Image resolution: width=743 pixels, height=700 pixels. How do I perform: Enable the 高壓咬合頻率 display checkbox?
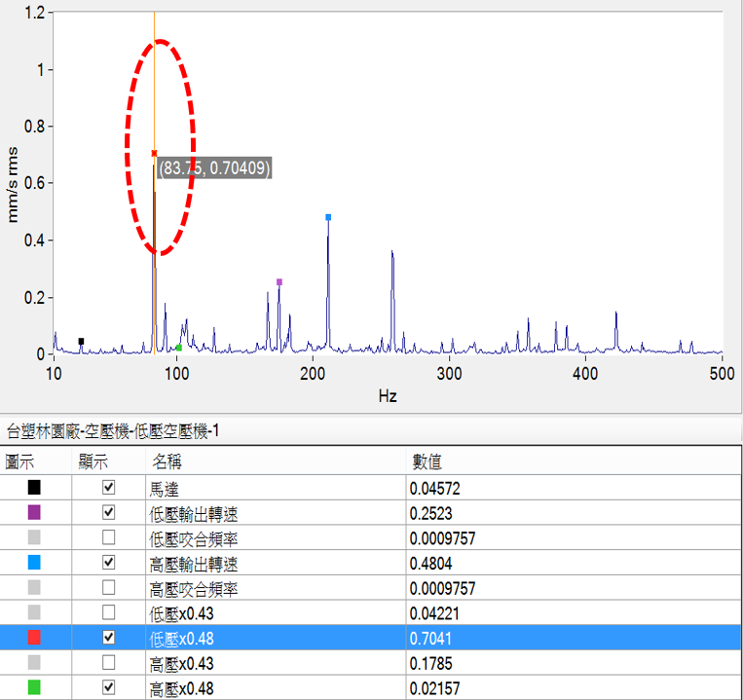pyautogui.click(x=109, y=588)
